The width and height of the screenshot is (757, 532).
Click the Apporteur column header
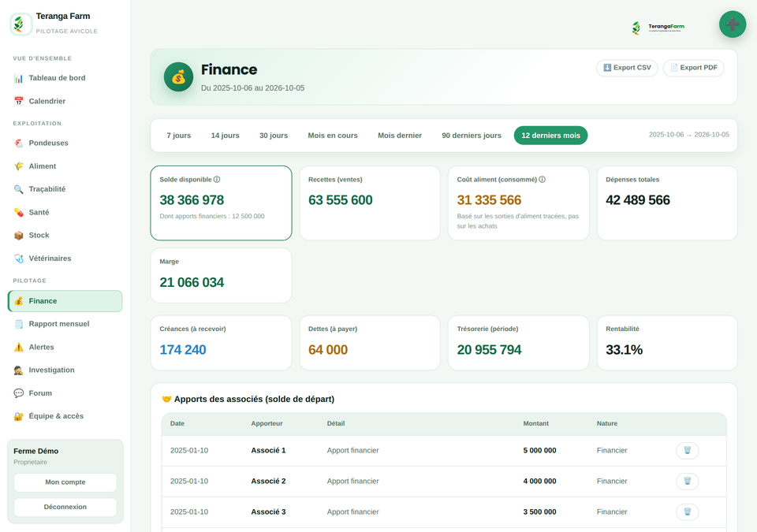tap(267, 423)
